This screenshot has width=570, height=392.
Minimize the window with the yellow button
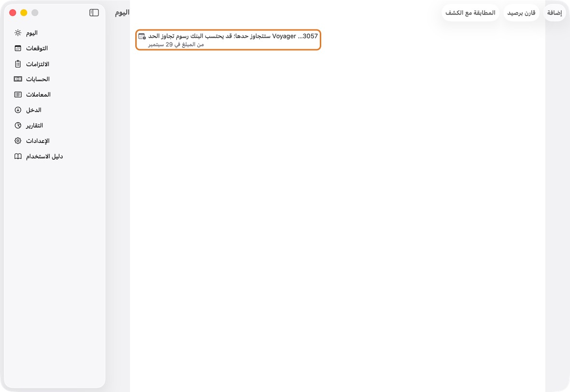(24, 13)
